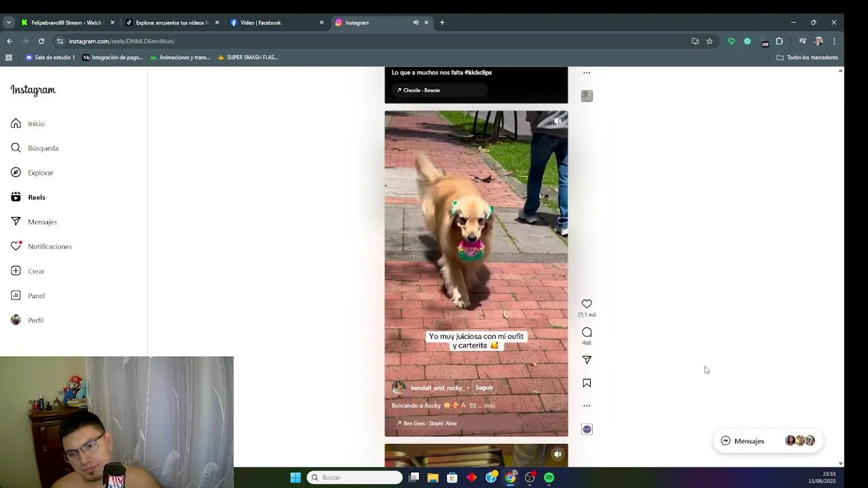Open the Bee Gees audio thumbnail beside reel
The width and height of the screenshot is (868, 488).
(587, 429)
